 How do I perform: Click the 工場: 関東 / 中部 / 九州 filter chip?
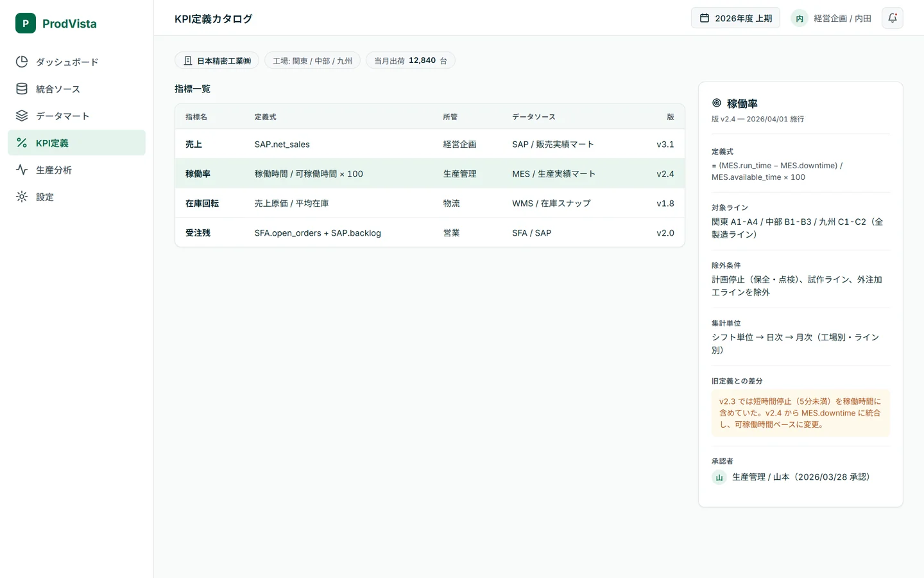click(312, 60)
